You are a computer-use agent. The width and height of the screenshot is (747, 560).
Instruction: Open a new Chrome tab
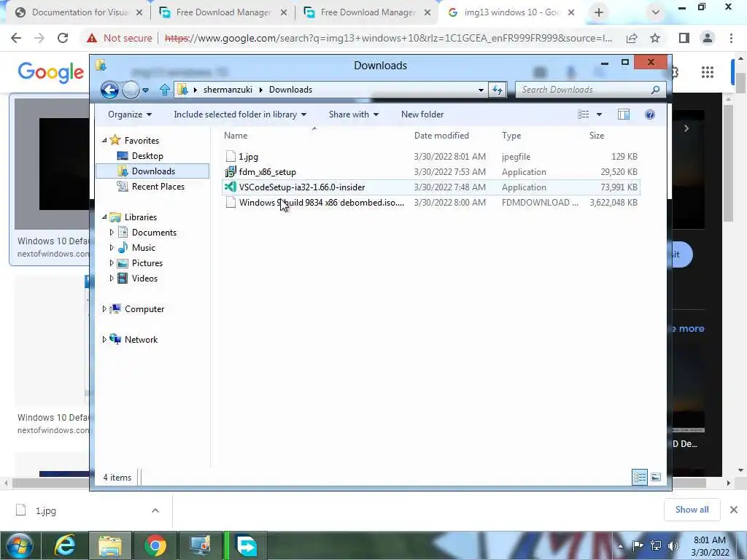pyautogui.click(x=599, y=12)
